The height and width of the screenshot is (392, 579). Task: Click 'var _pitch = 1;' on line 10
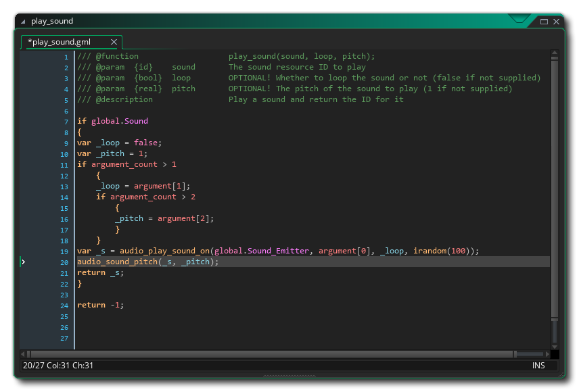pos(112,153)
